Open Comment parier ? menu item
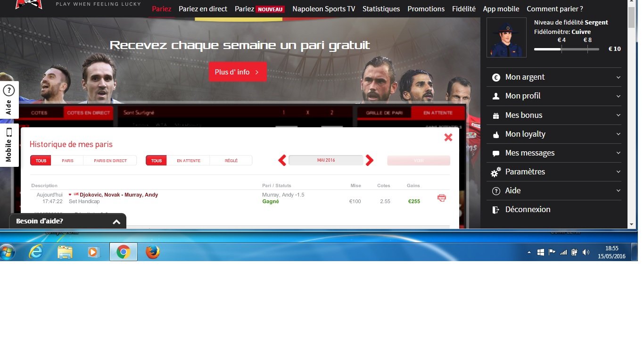This screenshot has height=362, width=644. point(555,9)
